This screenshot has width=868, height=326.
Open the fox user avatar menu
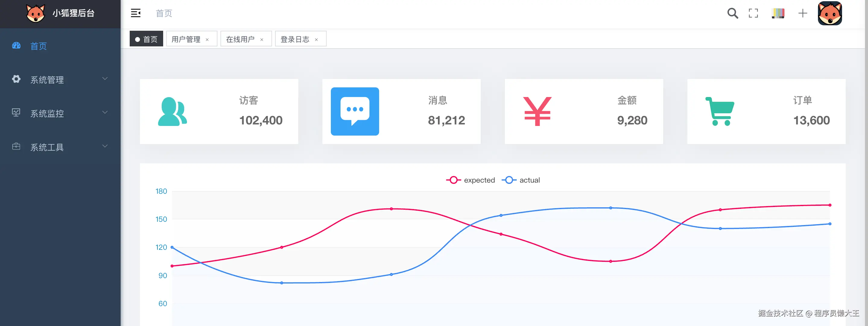pyautogui.click(x=830, y=13)
